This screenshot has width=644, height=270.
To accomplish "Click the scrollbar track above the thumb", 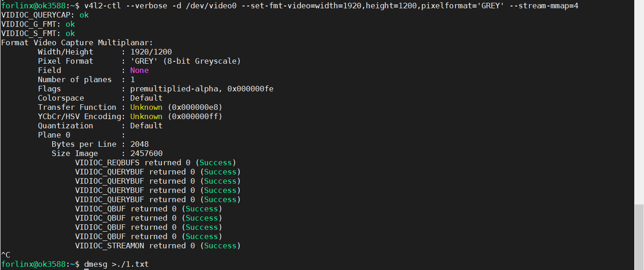I will (639, 102).
